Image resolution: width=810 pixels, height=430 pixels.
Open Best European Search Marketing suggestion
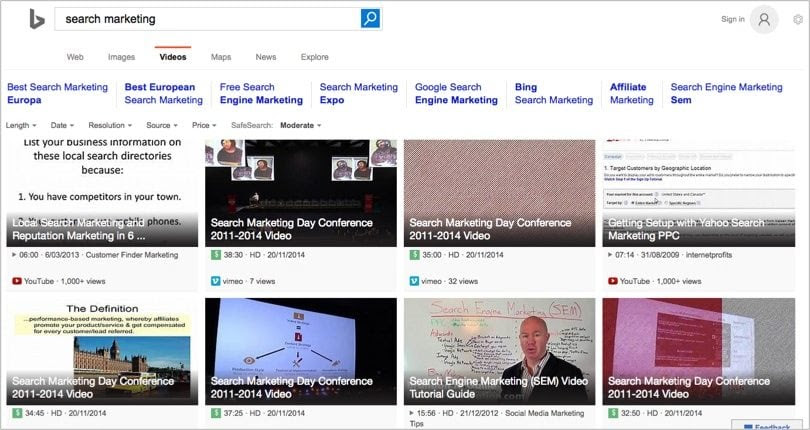[163, 94]
